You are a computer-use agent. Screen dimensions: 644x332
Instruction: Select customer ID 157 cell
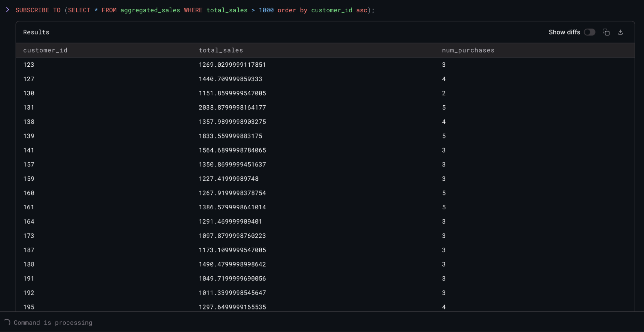click(x=29, y=165)
